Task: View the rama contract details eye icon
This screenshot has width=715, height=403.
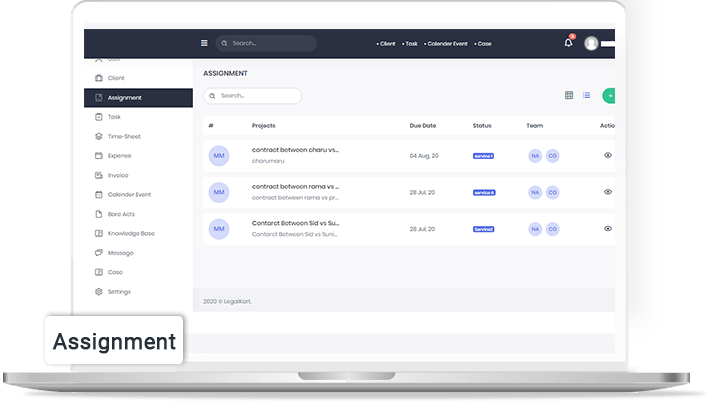Action: 608,191
